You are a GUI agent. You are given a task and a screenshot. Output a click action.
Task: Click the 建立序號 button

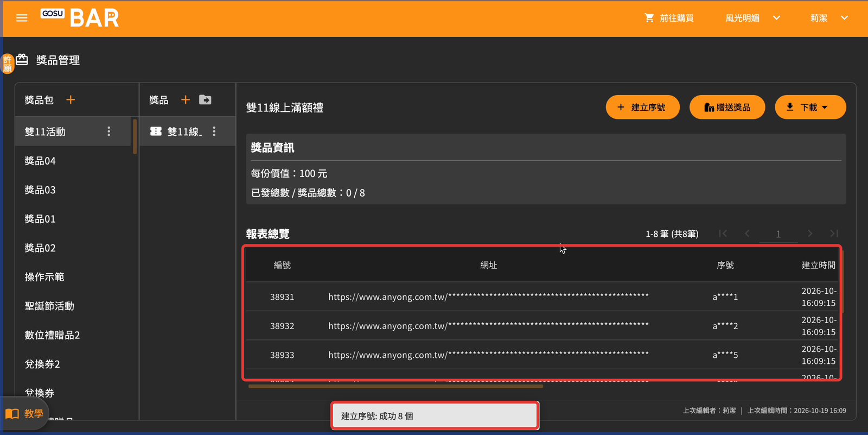643,108
